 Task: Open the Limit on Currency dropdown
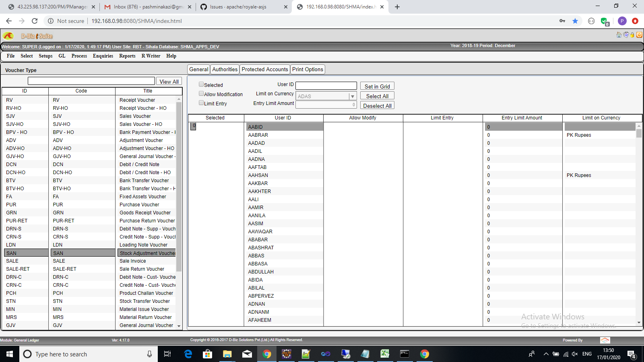point(353,96)
